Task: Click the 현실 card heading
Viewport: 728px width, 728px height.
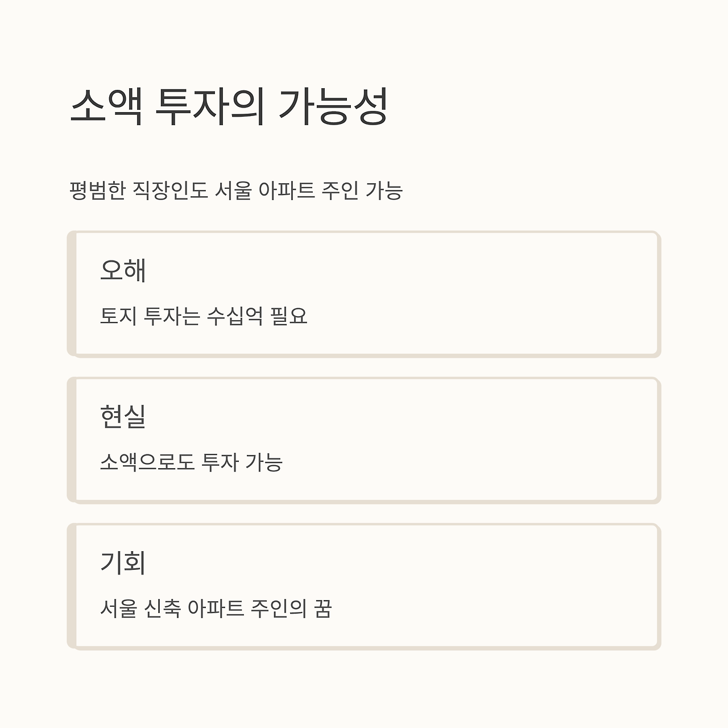Action: (x=123, y=416)
